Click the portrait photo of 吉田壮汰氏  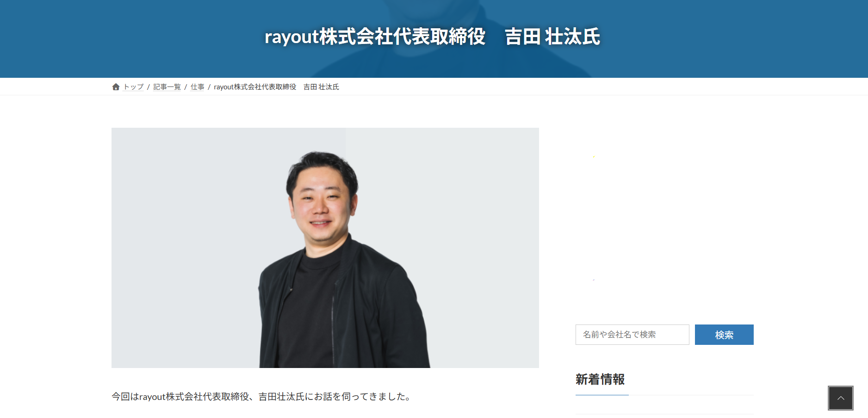point(325,248)
